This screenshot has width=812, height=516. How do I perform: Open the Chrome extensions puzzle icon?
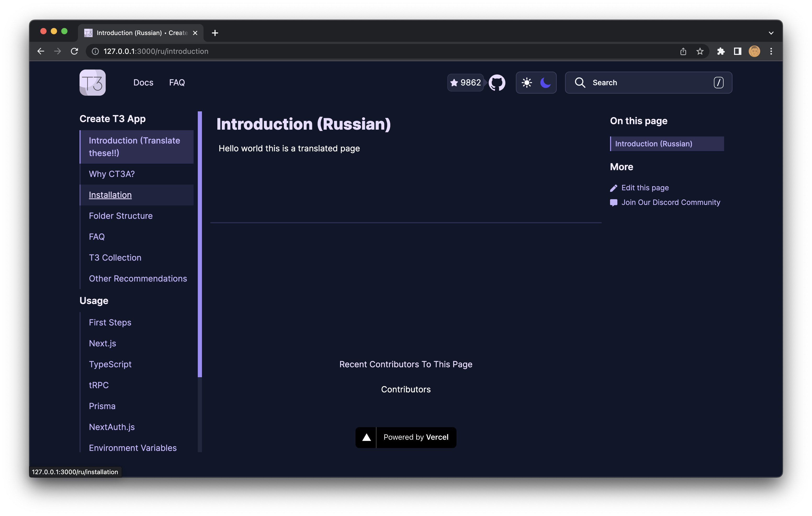[721, 51]
